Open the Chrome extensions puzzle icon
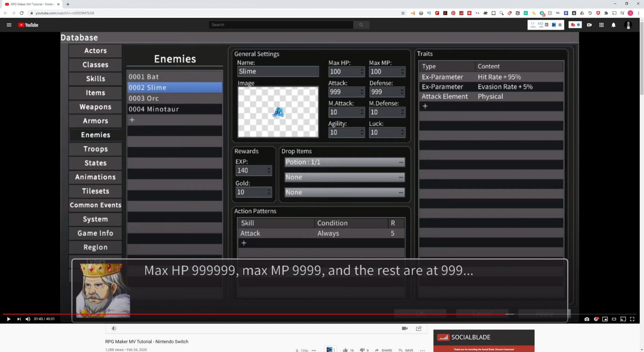 (x=606, y=13)
